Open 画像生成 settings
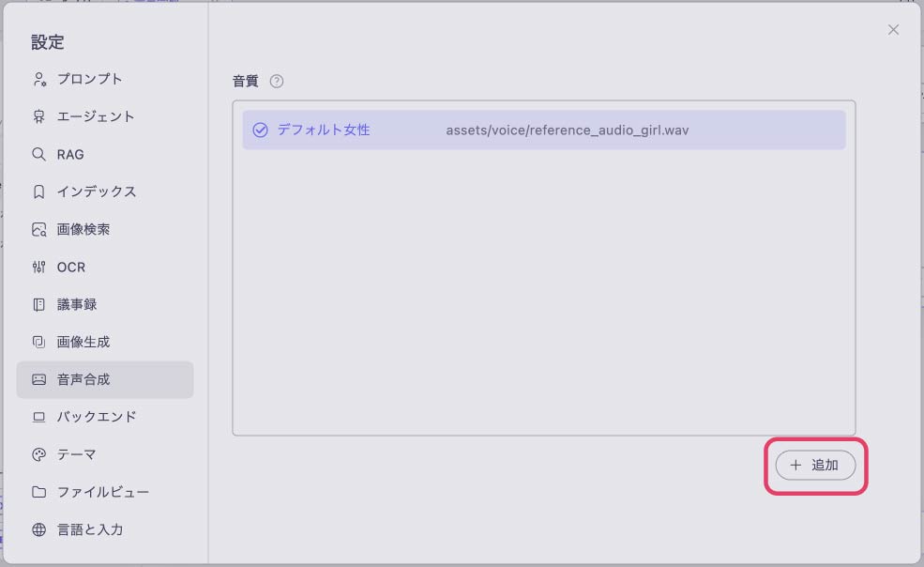 (x=105, y=343)
